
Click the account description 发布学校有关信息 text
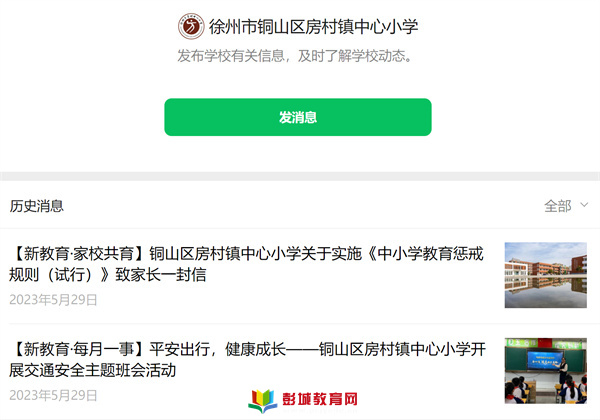pos(231,56)
